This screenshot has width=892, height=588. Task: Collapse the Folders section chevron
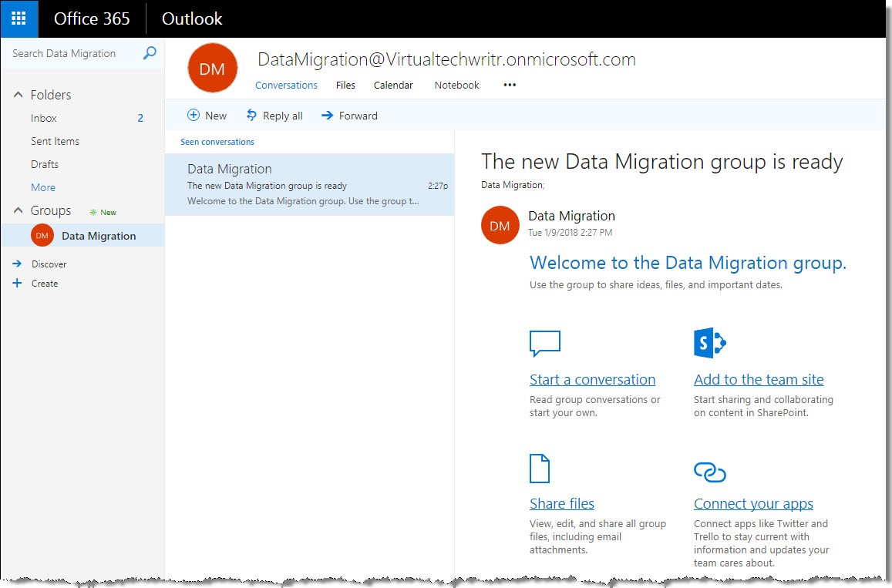click(19, 94)
